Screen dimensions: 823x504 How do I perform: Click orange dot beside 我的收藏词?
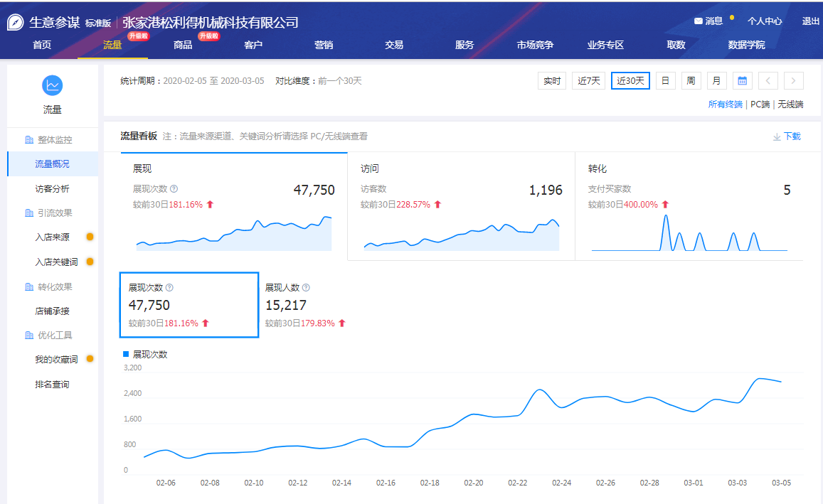coord(90,359)
